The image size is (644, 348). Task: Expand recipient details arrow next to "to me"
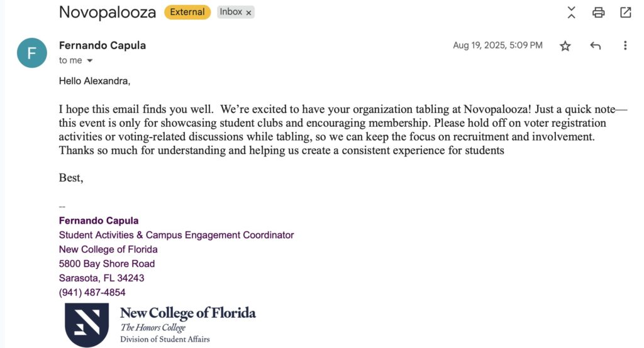point(89,61)
